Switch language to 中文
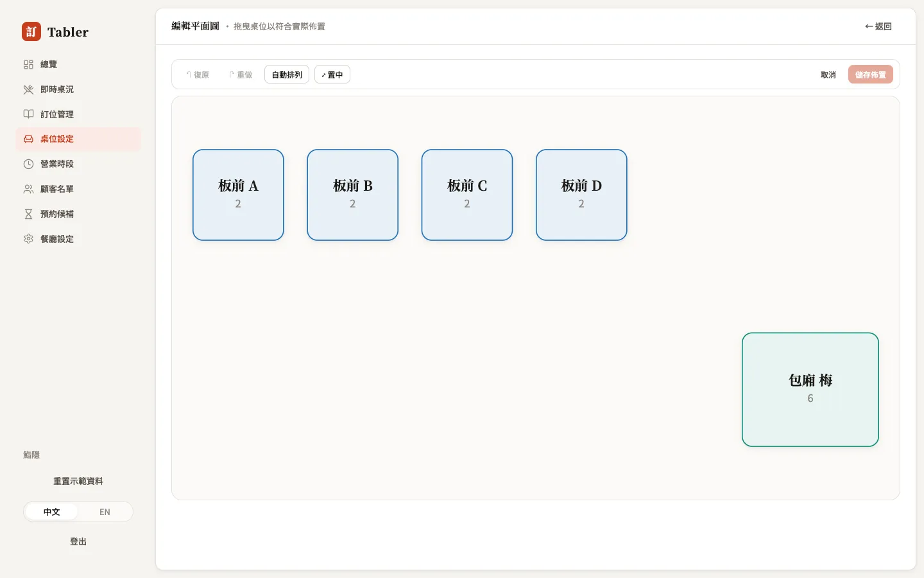The height and width of the screenshot is (578, 924). [x=51, y=512]
